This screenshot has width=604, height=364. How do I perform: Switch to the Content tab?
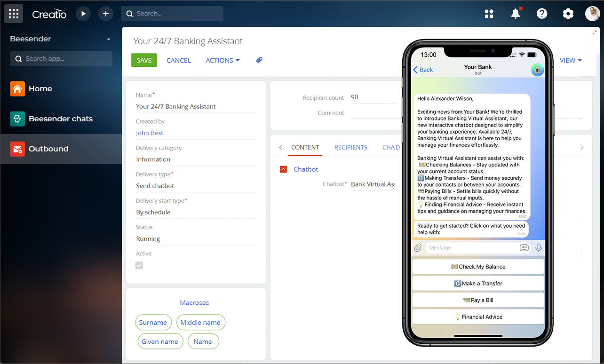(305, 147)
